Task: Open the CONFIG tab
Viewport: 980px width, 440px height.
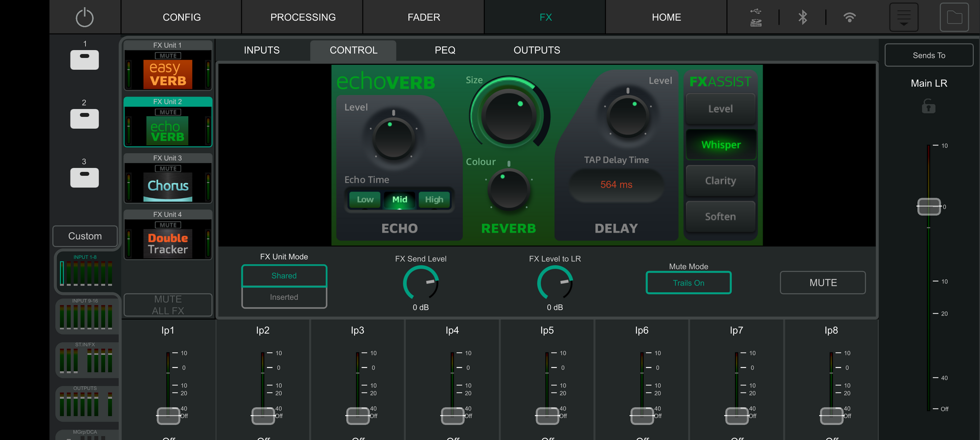Action: point(182,17)
